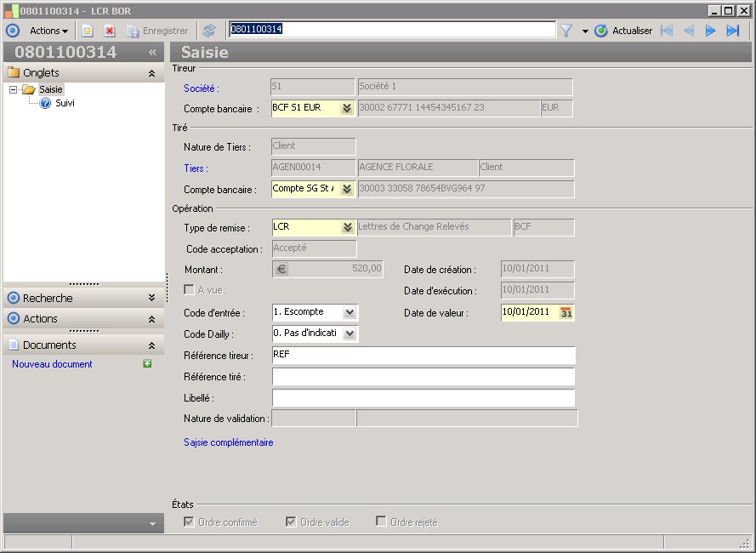This screenshot has width=756, height=553.
Task: Click the filter funnel icon
Action: click(566, 31)
